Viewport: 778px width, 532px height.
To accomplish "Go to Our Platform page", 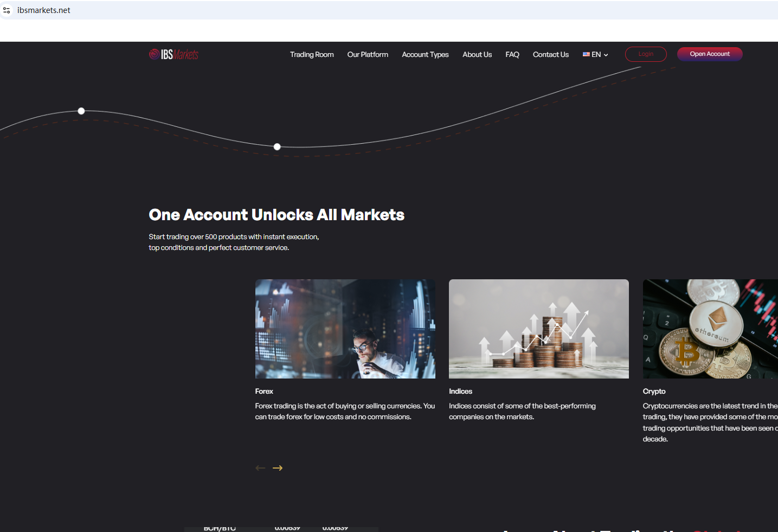I will [368, 54].
